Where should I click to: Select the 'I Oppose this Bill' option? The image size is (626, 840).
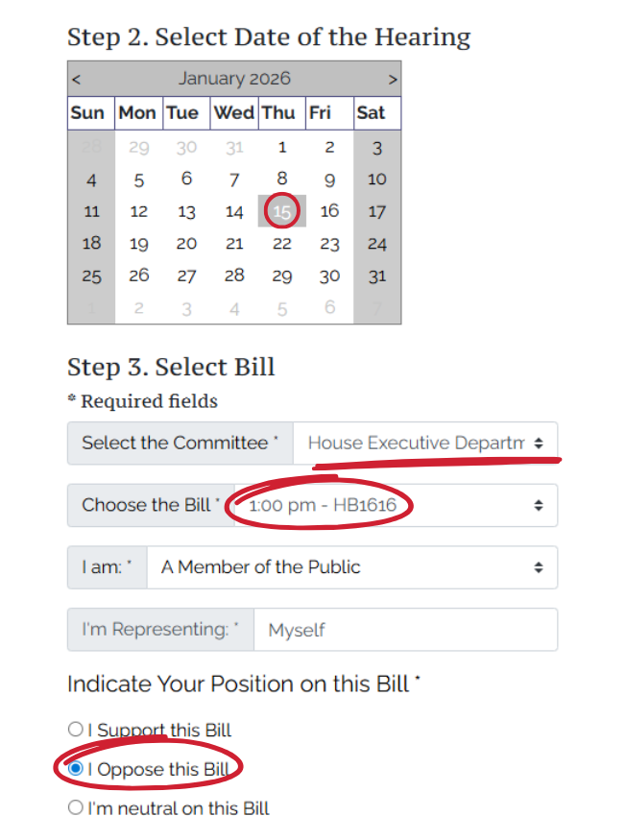(x=76, y=769)
